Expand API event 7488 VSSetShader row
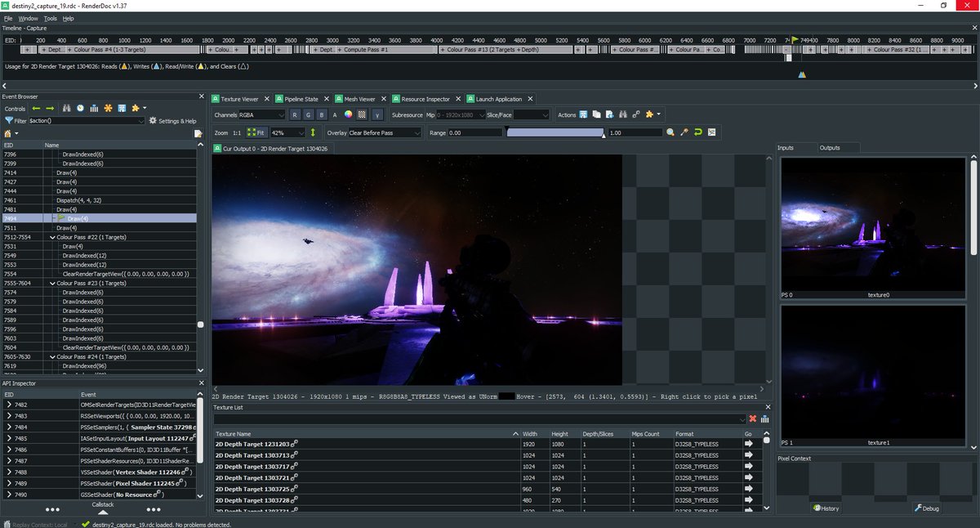980x528 pixels. [9, 472]
